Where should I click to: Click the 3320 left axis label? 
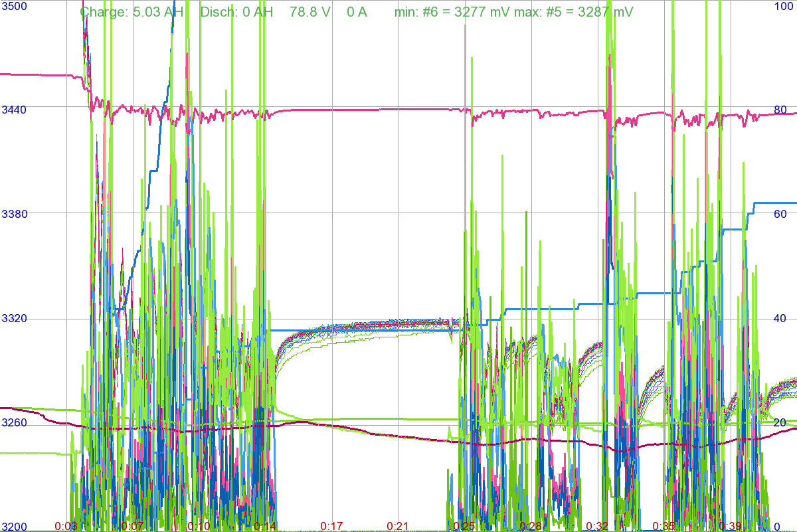13,319
